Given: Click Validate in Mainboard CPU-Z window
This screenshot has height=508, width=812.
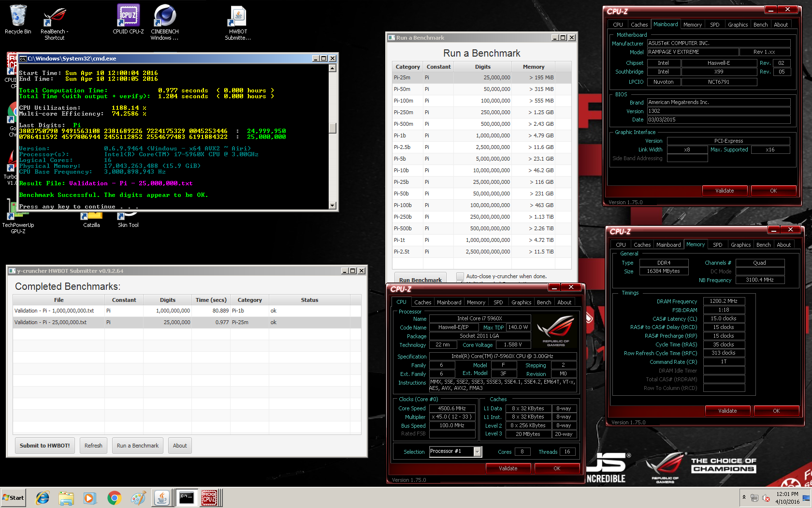Looking at the screenshot, I should coord(725,191).
